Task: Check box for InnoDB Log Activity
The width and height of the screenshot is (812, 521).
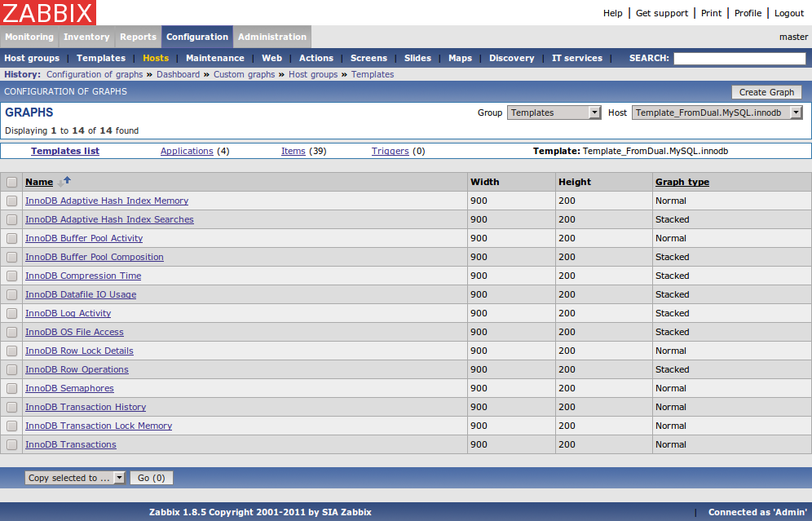Action: pos(12,314)
